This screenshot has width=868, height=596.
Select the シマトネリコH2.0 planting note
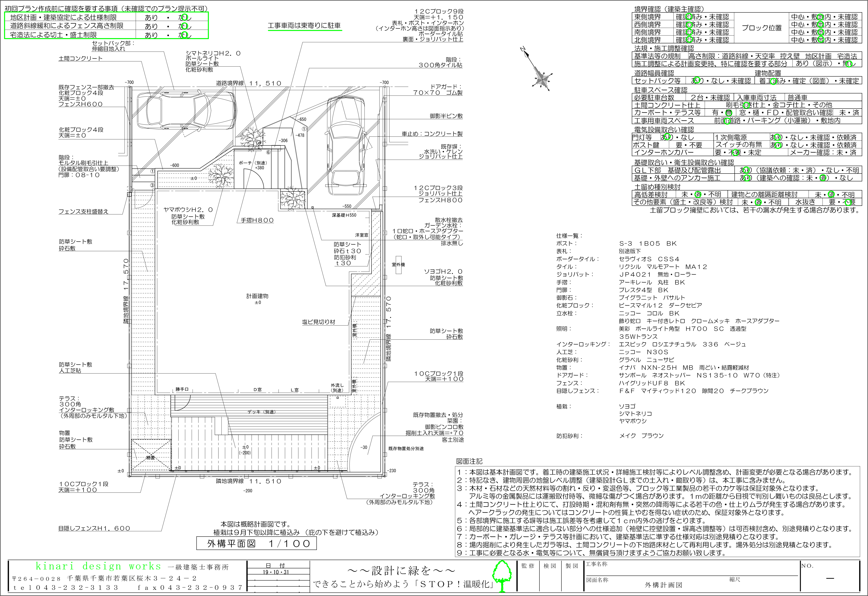(x=213, y=53)
